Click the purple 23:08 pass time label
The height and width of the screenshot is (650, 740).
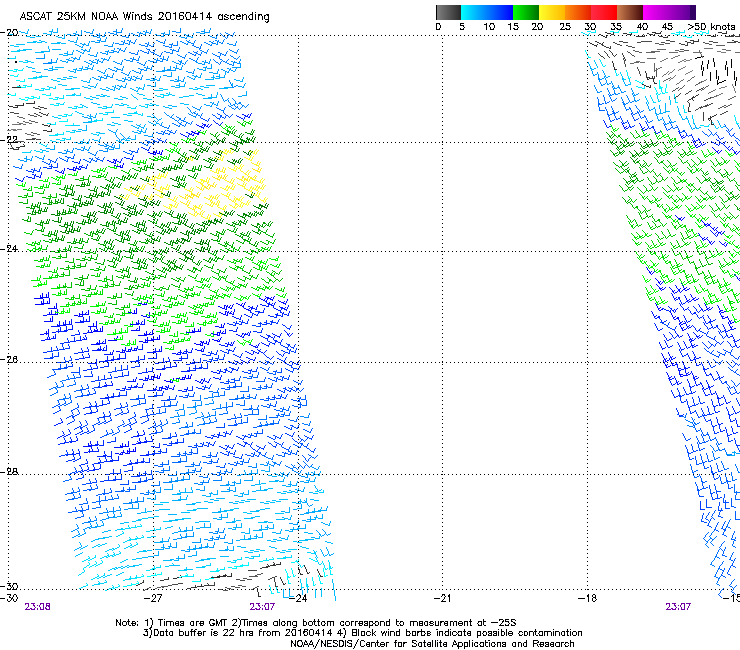coord(37,607)
